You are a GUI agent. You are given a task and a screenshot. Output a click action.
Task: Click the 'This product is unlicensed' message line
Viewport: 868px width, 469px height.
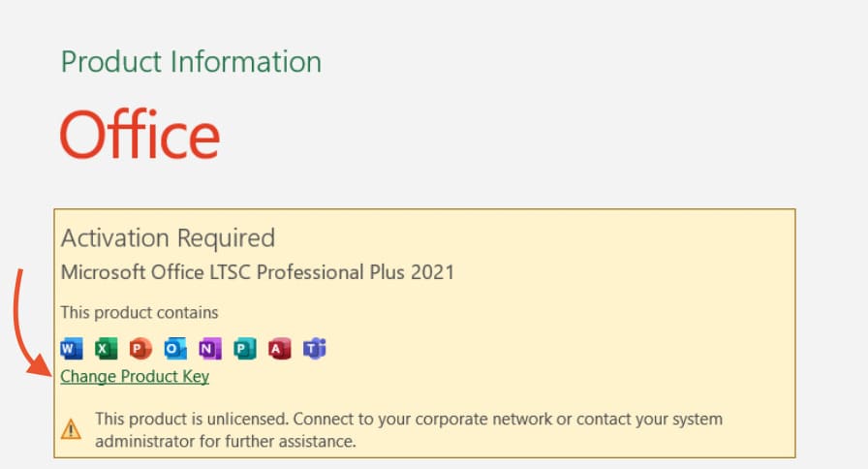point(408,420)
